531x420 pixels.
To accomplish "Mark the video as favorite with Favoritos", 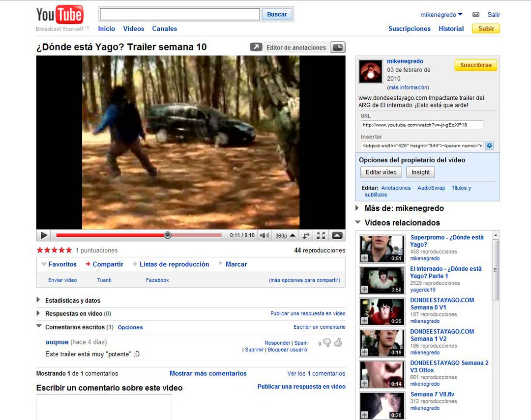I will pyautogui.click(x=59, y=264).
